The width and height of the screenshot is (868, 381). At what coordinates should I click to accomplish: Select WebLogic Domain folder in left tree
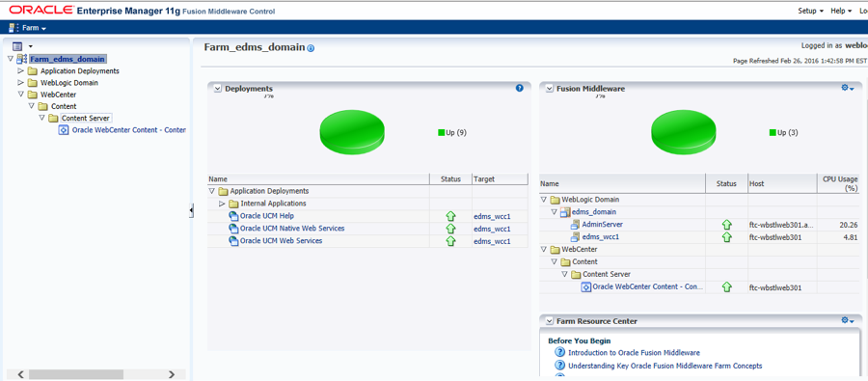69,83
